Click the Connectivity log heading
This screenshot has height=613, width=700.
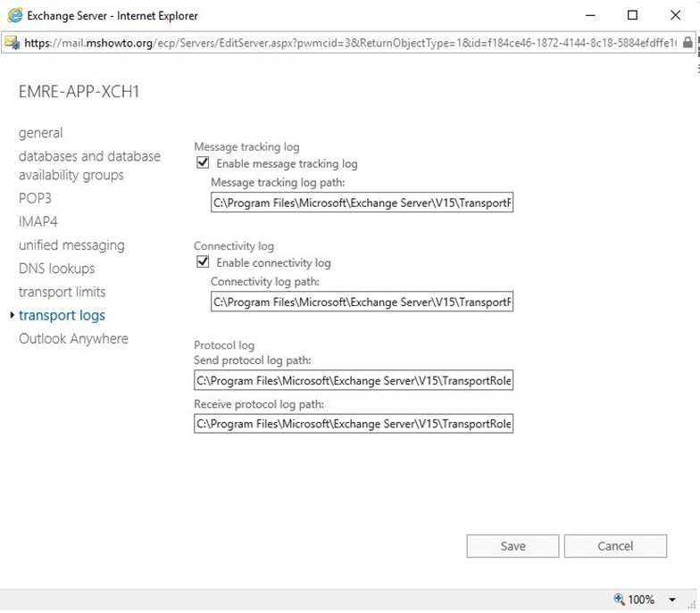click(234, 246)
